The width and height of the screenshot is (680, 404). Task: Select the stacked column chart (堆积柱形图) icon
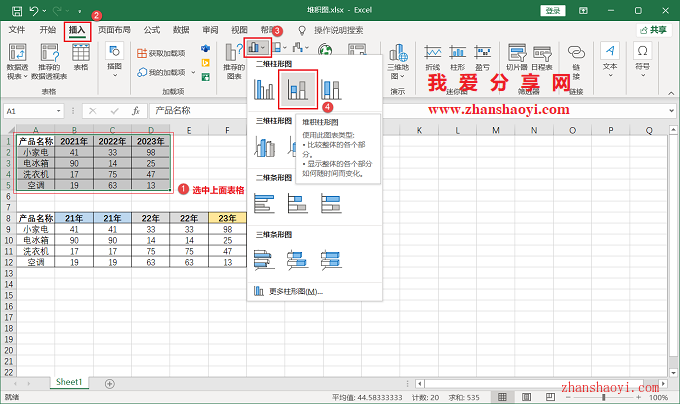(298, 89)
